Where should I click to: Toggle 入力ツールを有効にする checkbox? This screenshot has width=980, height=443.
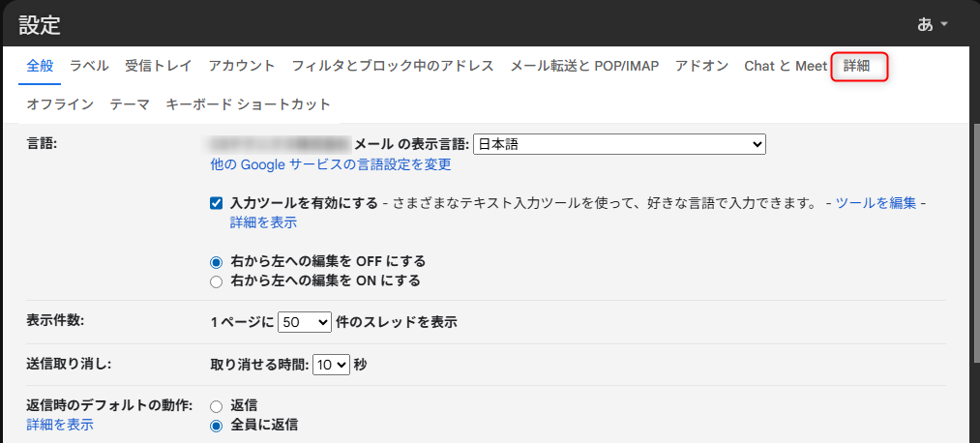click(217, 203)
